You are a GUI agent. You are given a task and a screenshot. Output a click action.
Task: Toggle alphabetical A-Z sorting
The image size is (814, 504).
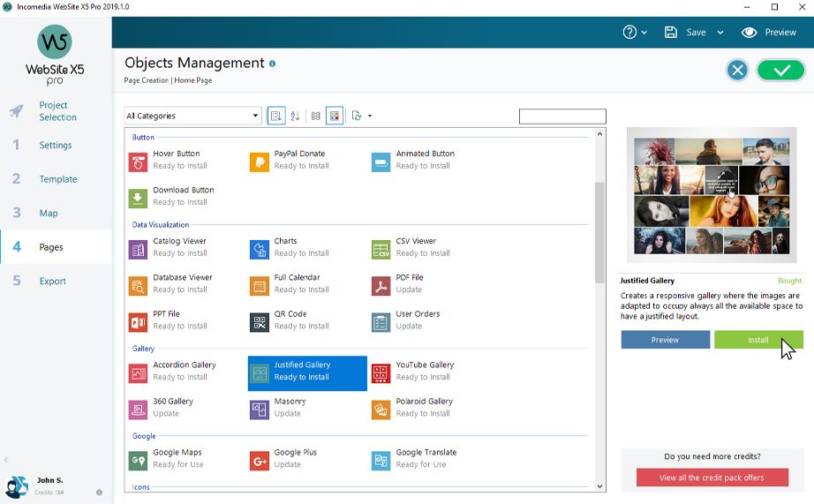tap(295, 116)
